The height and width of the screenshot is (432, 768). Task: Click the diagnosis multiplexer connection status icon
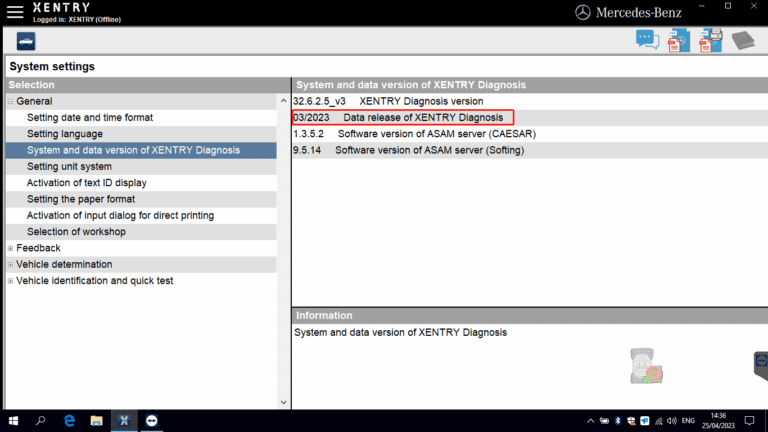coord(646,366)
